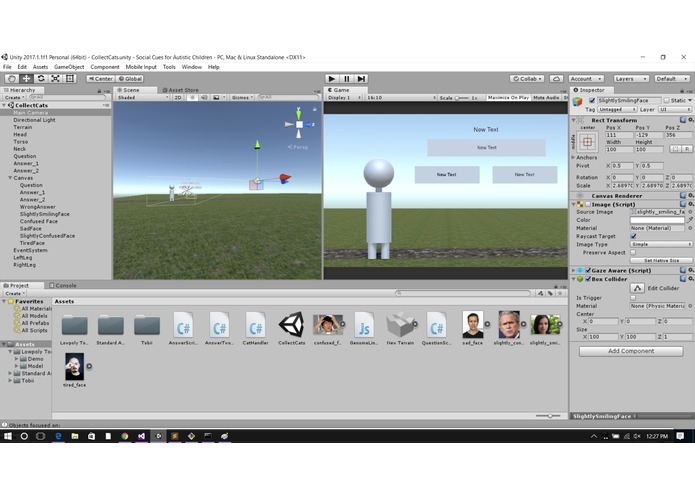Expand the Anchors section
This screenshot has height=494, width=695.
pyautogui.click(x=573, y=157)
